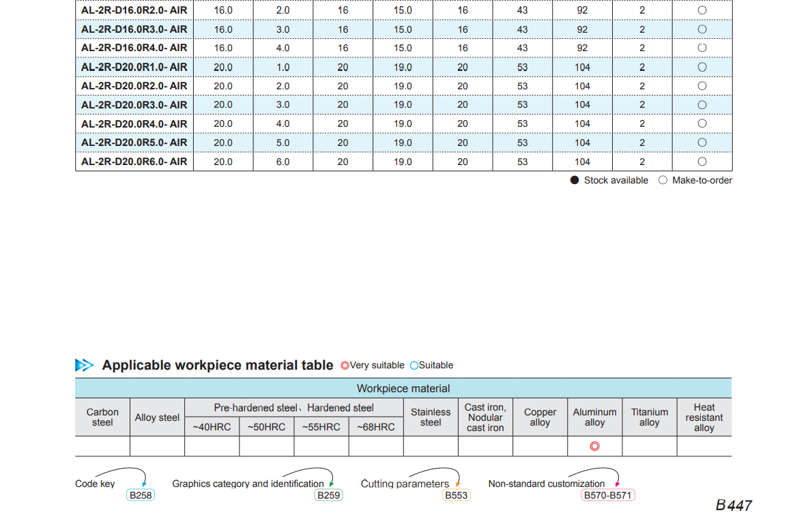Open the B259 graphics category reference
This screenshot has height=532, width=808.
[x=328, y=495]
